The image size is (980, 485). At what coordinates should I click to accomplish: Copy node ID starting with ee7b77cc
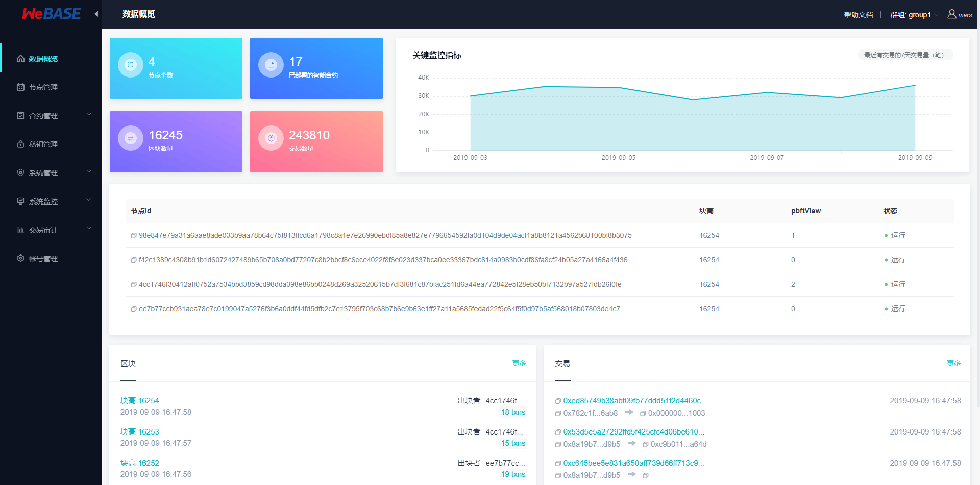[134, 309]
